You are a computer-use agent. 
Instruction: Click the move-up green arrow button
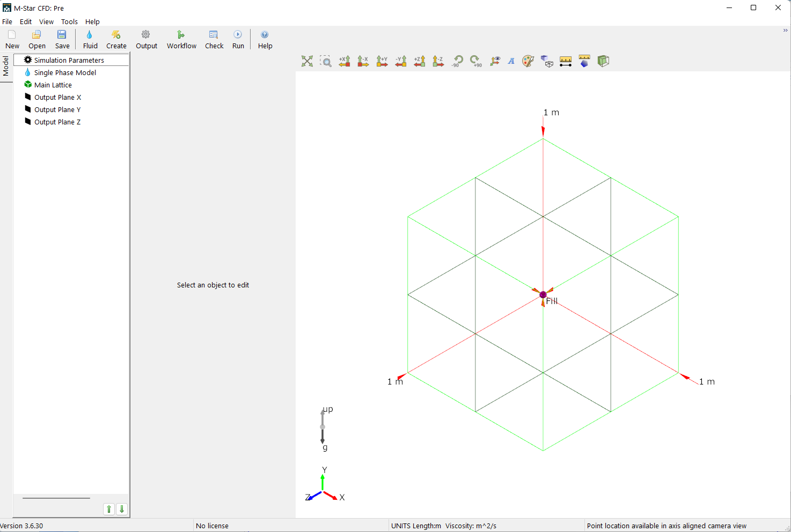coord(109,509)
